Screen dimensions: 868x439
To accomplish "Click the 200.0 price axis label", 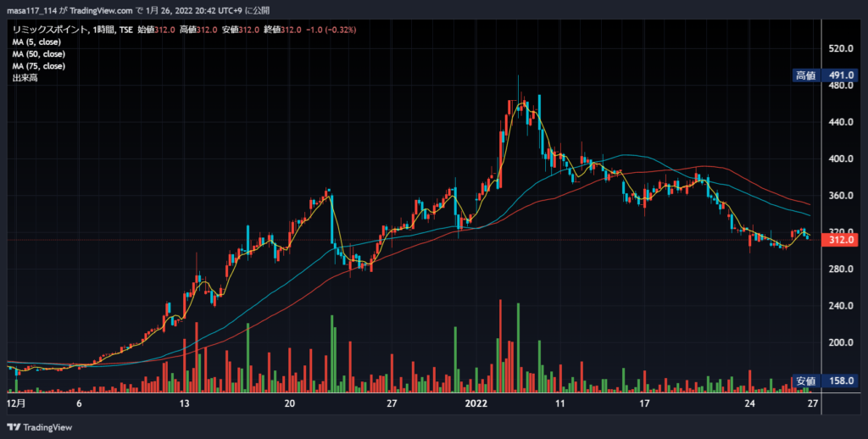I will tap(841, 342).
